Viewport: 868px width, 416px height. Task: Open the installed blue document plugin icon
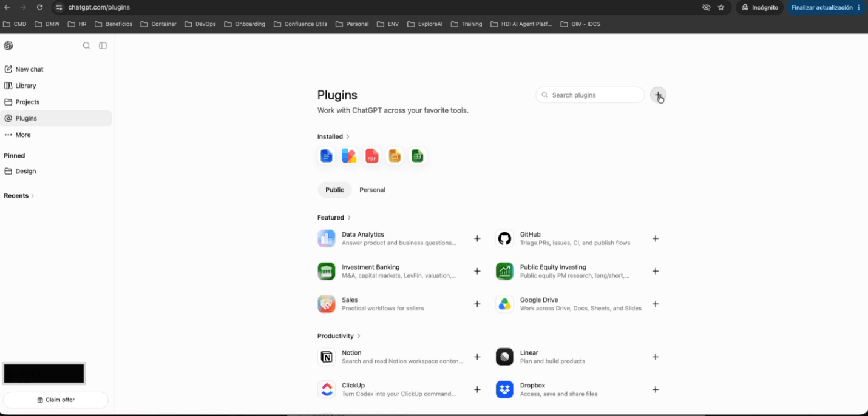[327, 156]
